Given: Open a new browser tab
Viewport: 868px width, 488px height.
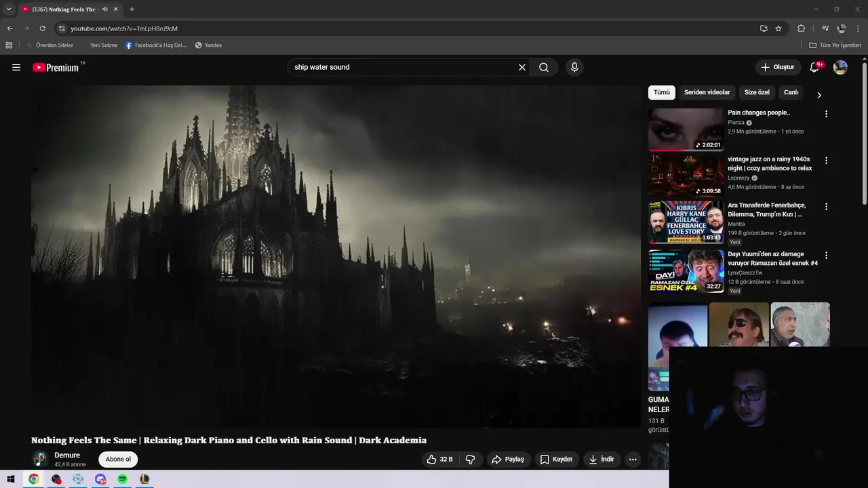Looking at the screenshot, I should (x=132, y=9).
